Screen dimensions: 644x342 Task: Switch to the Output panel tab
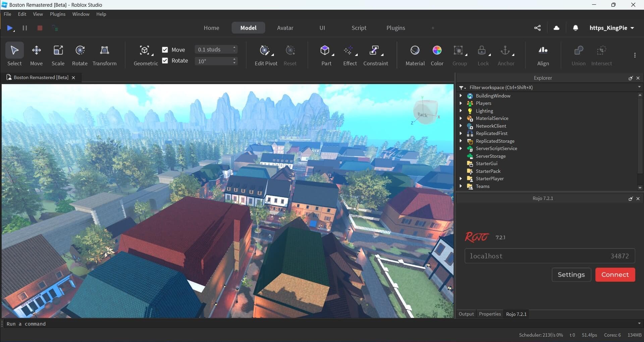[x=466, y=314]
